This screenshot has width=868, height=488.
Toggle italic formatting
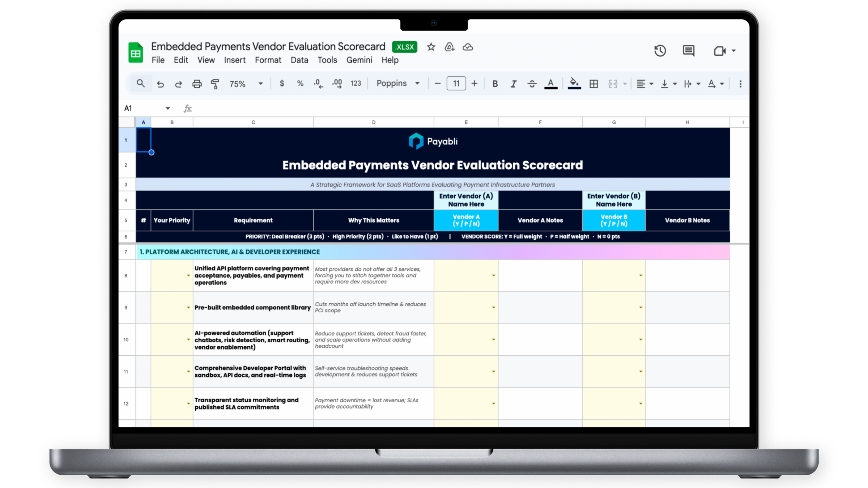(x=513, y=84)
